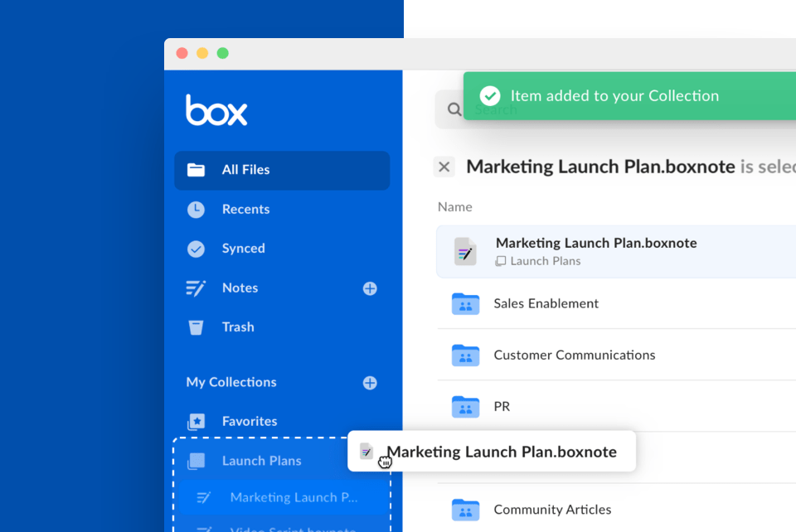Open Notes via the pen icon
796x532 pixels.
point(196,288)
